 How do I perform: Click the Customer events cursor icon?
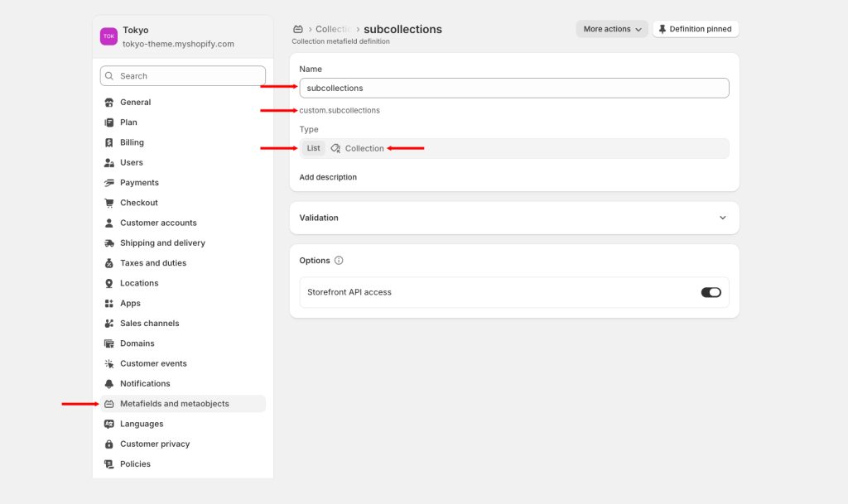pyautogui.click(x=108, y=363)
